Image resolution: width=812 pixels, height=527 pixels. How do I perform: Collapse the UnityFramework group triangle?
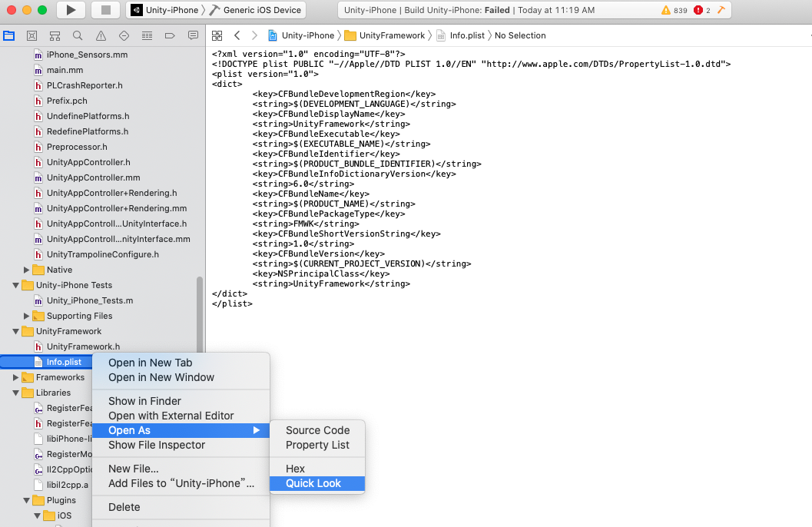pos(15,331)
